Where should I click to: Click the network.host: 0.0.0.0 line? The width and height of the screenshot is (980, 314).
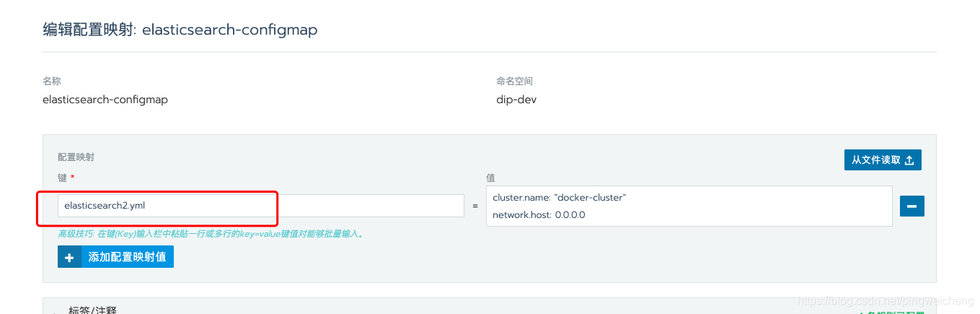(x=539, y=215)
